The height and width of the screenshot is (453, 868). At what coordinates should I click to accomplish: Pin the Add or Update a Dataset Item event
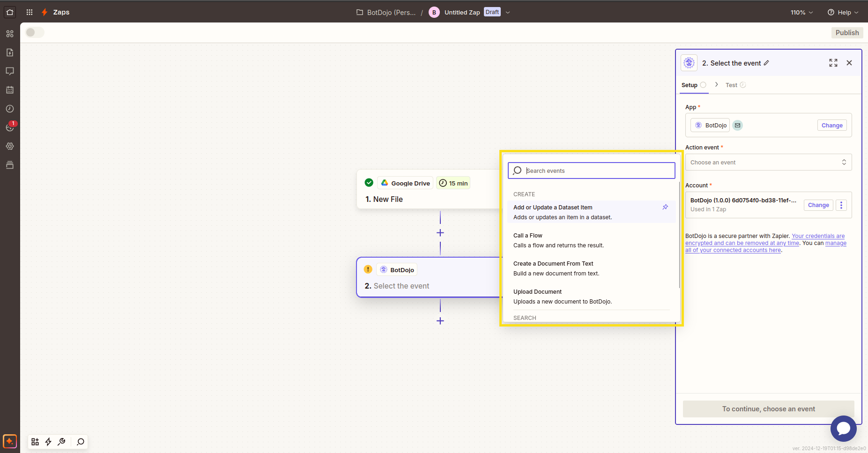click(x=665, y=207)
